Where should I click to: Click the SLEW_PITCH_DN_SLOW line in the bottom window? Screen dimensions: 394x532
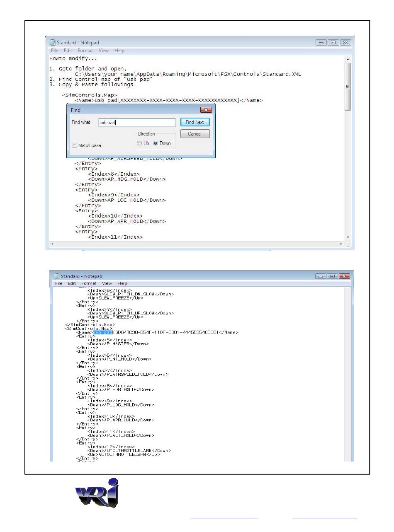pos(131,294)
